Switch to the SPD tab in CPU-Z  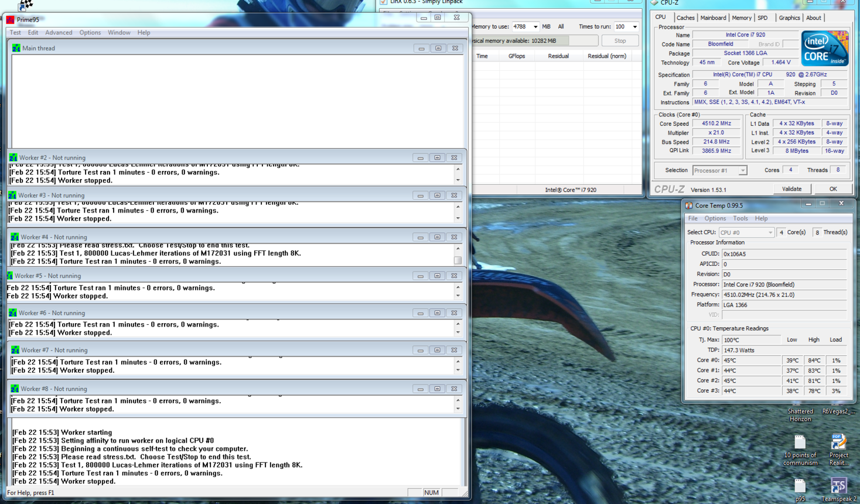[x=763, y=18]
